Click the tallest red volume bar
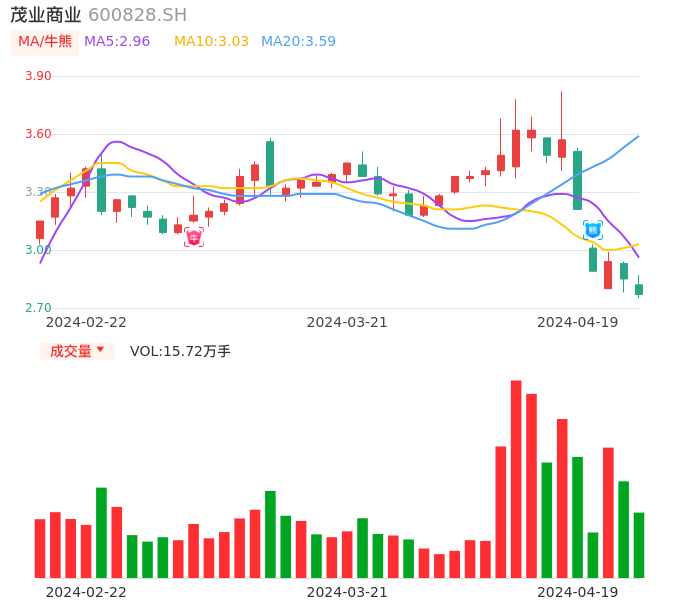Screen dimensions: 686x606 (516, 479)
